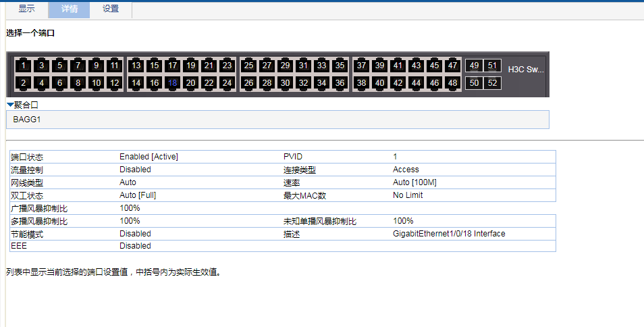
Task: Open the 显示 tab
Action: click(27, 9)
